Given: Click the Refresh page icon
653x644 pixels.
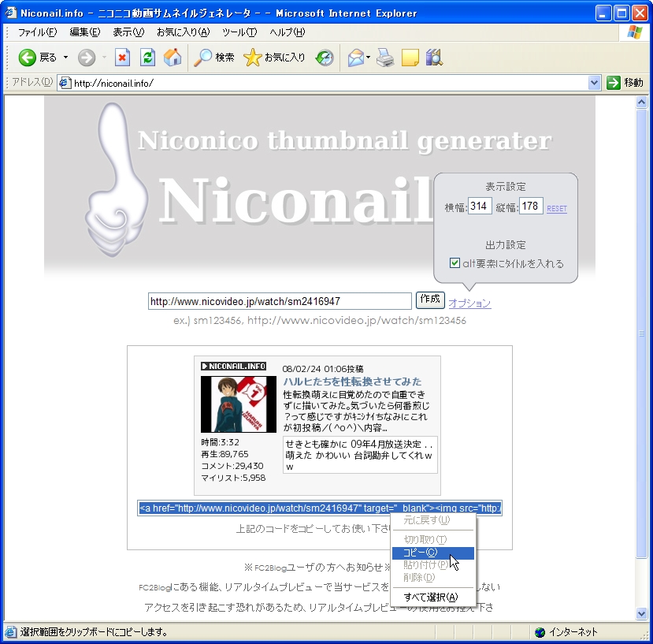Looking at the screenshot, I should pos(147,58).
